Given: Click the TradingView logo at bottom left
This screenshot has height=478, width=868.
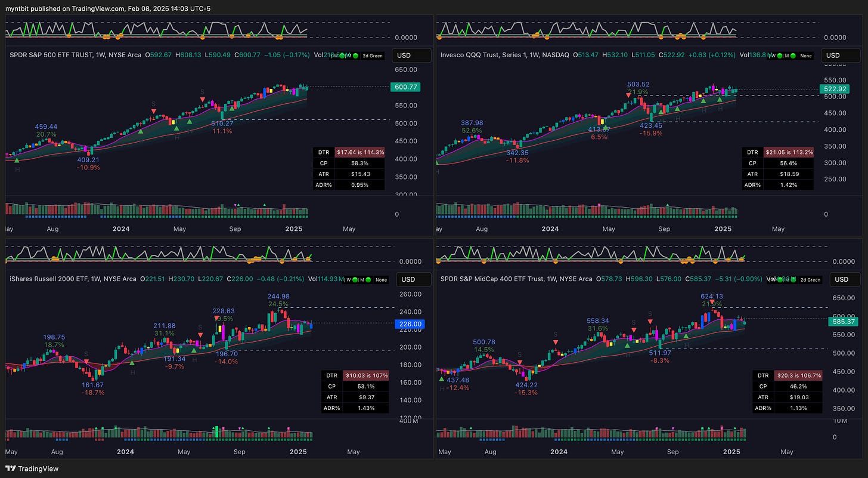Looking at the screenshot, I should (32, 468).
